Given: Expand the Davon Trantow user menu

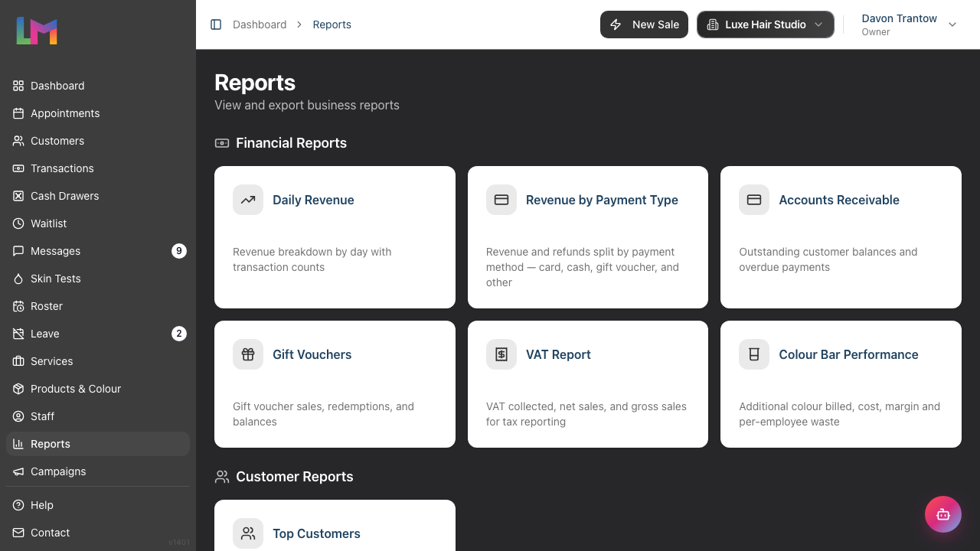Looking at the screenshot, I should (910, 24).
